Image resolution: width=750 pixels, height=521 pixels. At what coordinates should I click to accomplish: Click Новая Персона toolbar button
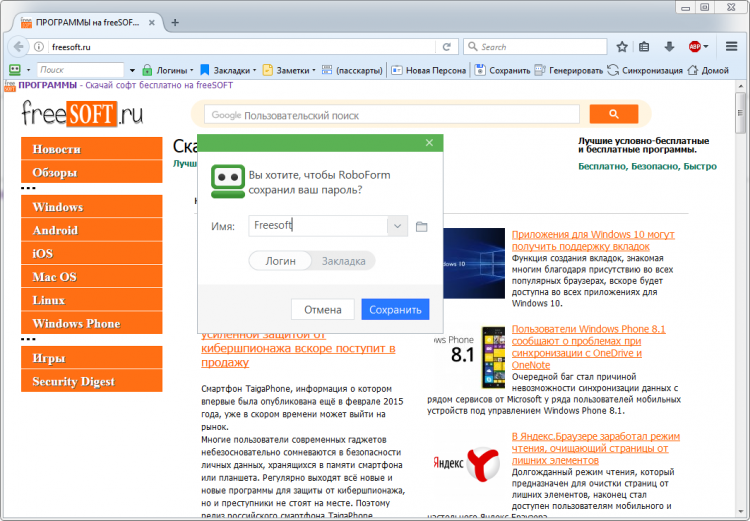pyautogui.click(x=429, y=70)
